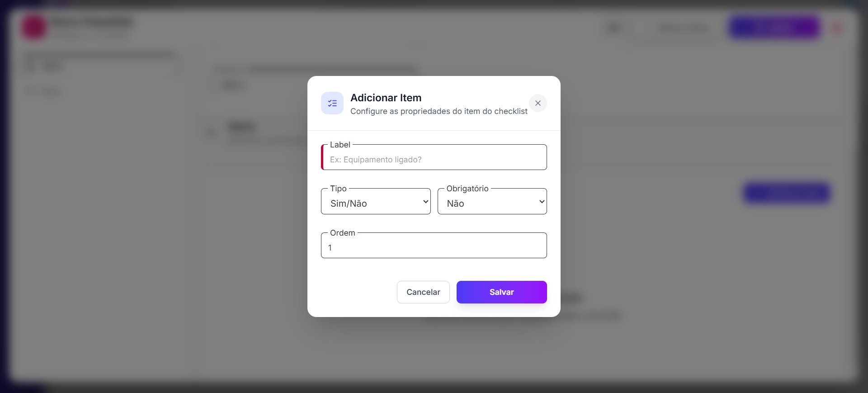Open the Tipo dropdown showing Sim/Não
The width and height of the screenshot is (868, 393).
(x=371, y=203)
